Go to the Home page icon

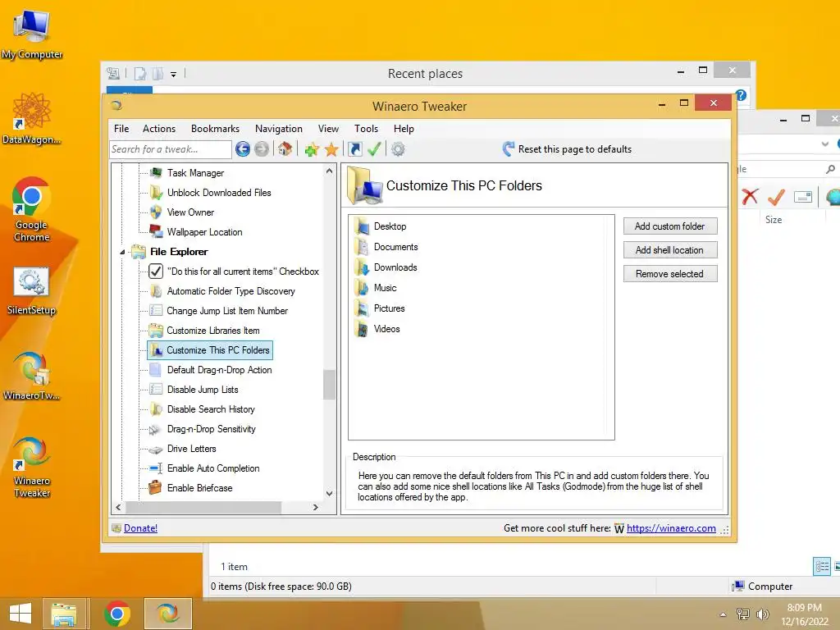click(x=285, y=149)
